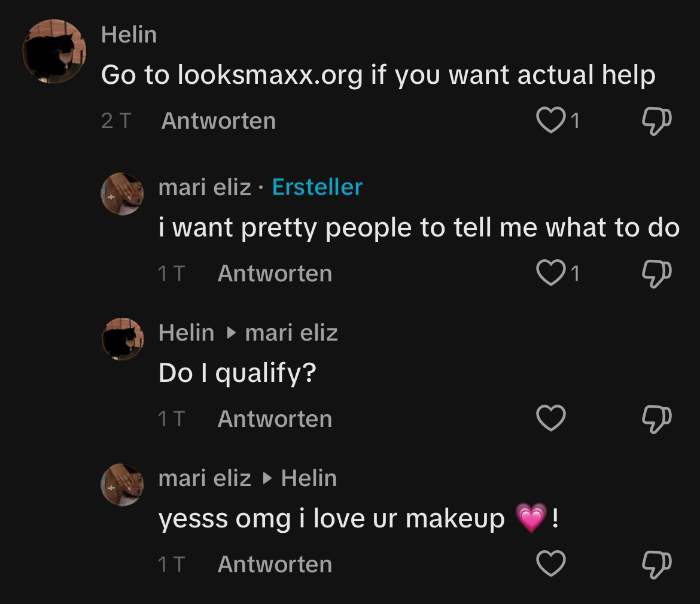Tap the 'mari eliz' name beside Ersteller
The width and height of the screenshot is (700, 604).
pos(205,187)
